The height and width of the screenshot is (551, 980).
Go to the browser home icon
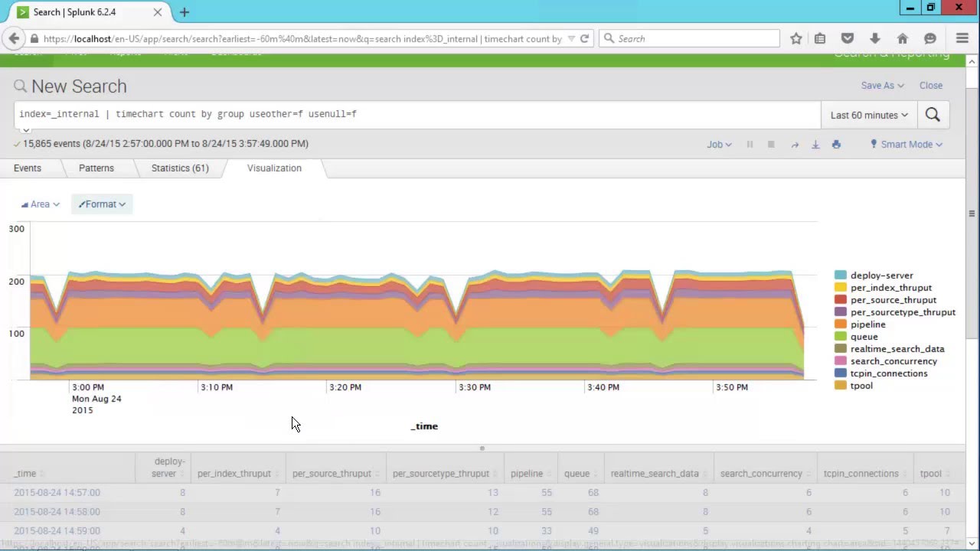click(x=903, y=38)
